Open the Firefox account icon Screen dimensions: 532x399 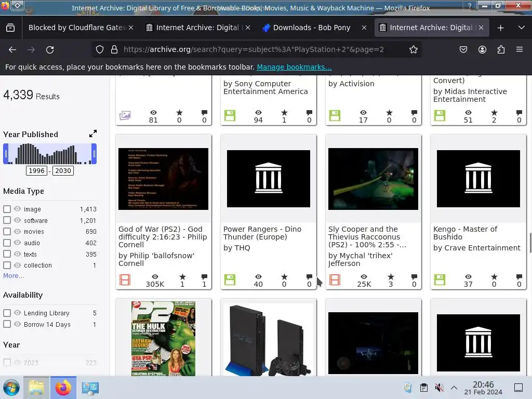pos(482,49)
